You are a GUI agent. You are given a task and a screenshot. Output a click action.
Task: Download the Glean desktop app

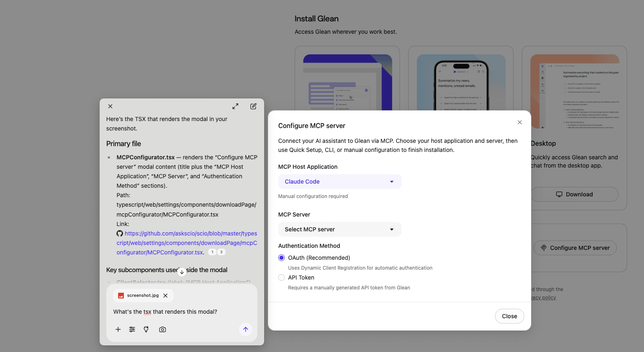click(x=574, y=194)
